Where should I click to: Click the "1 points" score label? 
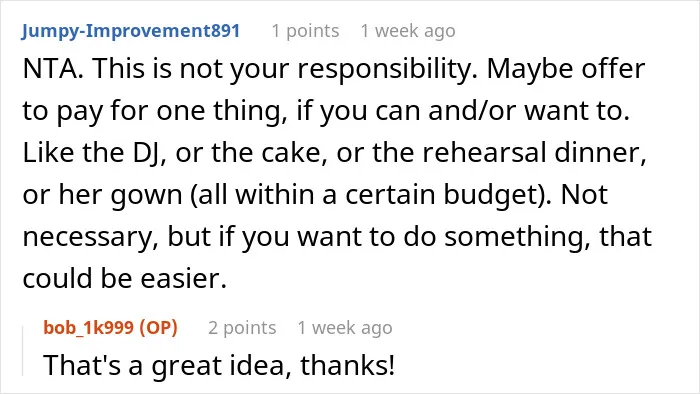point(305,31)
